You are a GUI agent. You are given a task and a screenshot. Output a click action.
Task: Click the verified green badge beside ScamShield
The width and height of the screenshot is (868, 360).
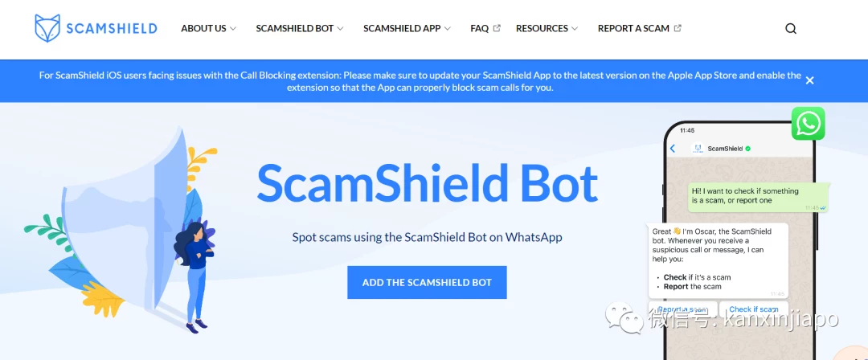coord(748,149)
